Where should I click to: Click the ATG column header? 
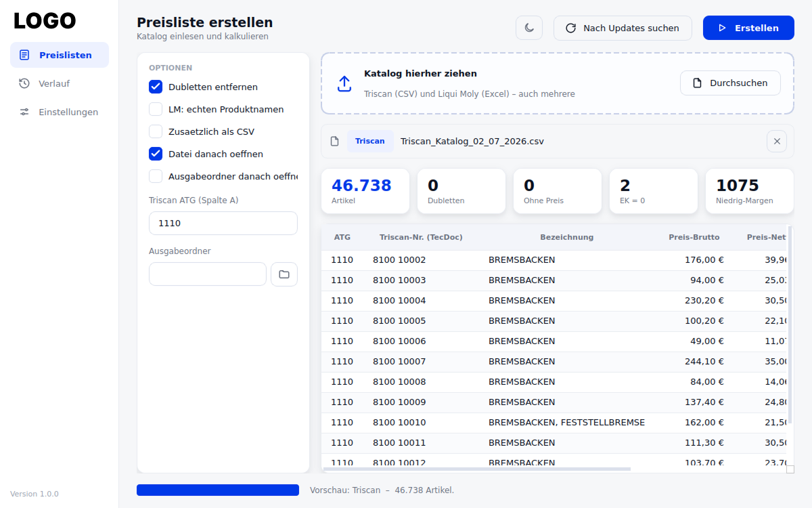coord(342,237)
